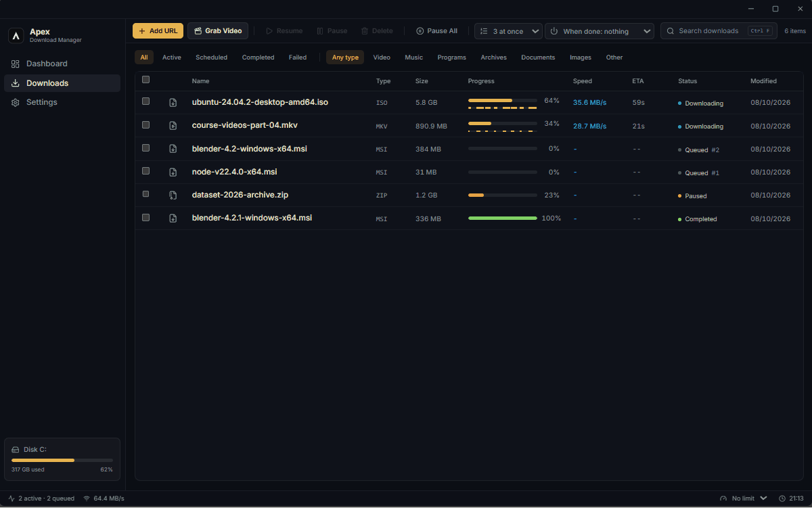Image resolution: width=812 pixels, height=508 pixels.
Task: Focus the Search downloads field
Action: (719, 31)
